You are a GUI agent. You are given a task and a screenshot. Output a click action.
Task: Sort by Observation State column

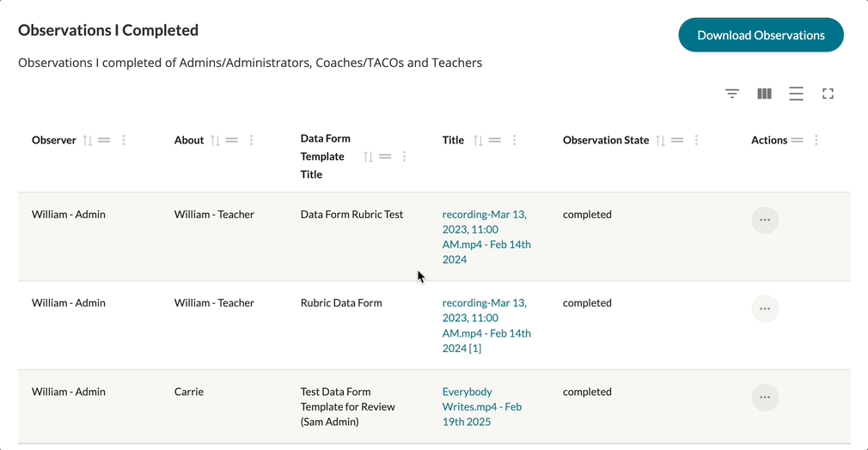(660, 140)
